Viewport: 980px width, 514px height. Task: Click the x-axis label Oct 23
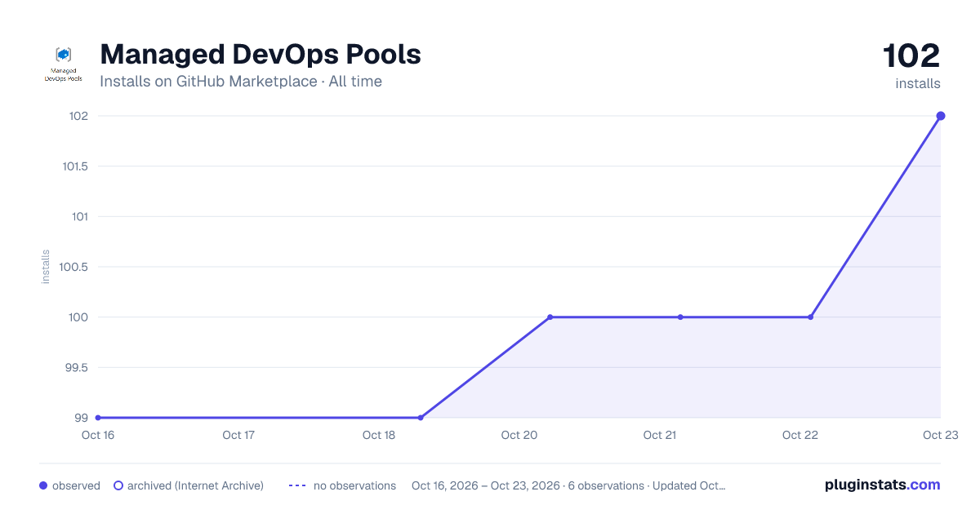[x=941, y=435]
